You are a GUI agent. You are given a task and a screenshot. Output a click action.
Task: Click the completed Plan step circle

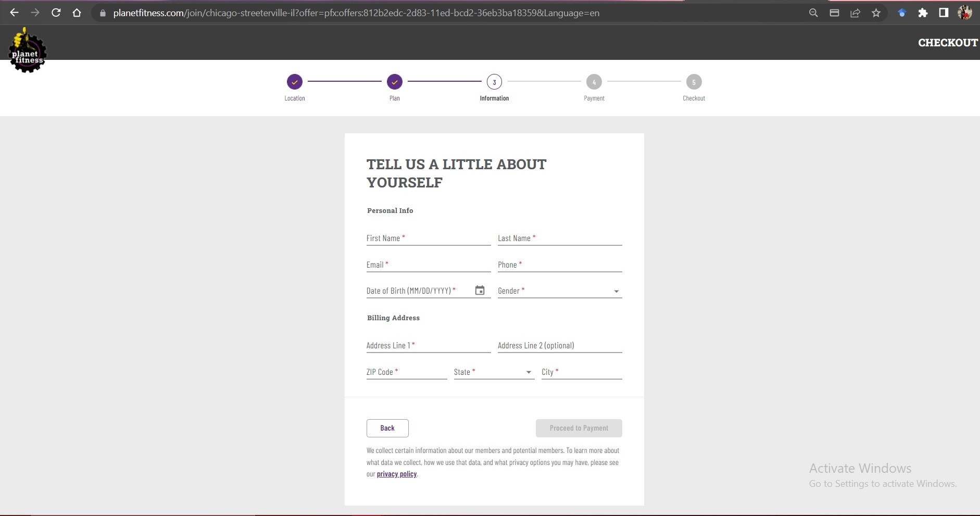coord(395,82)
